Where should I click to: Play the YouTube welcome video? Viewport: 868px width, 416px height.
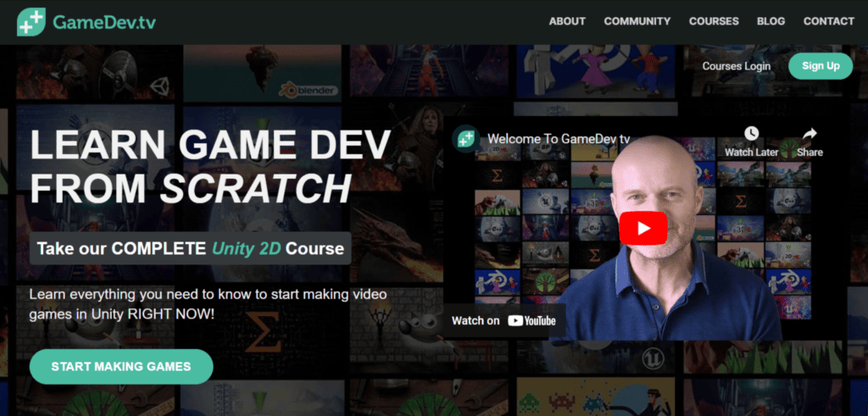click(643, 228)
